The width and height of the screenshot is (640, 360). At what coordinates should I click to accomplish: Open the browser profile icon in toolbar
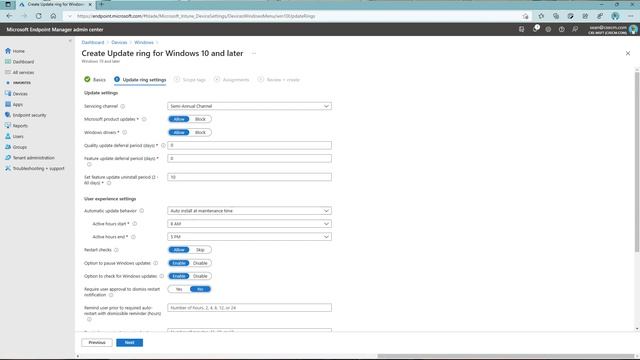click(x=615, y=16)
